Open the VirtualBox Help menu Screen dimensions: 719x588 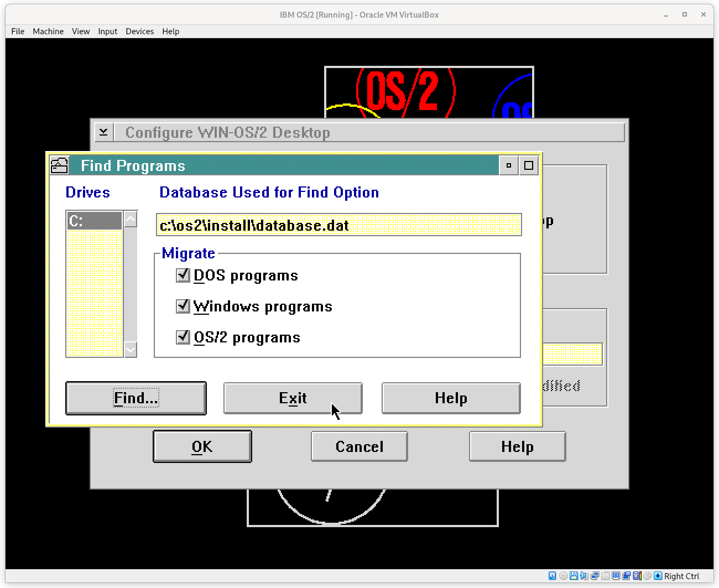click(x=171, y=32)
